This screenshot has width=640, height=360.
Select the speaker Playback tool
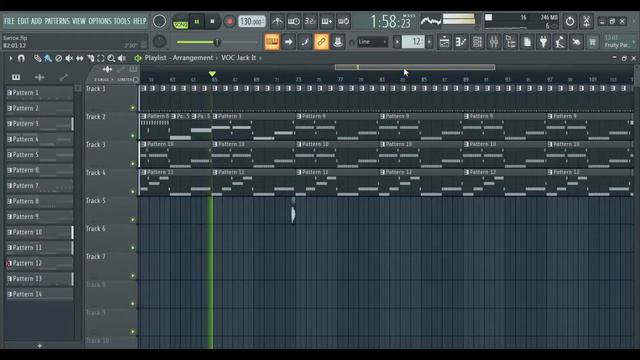[x=122, y=58]
